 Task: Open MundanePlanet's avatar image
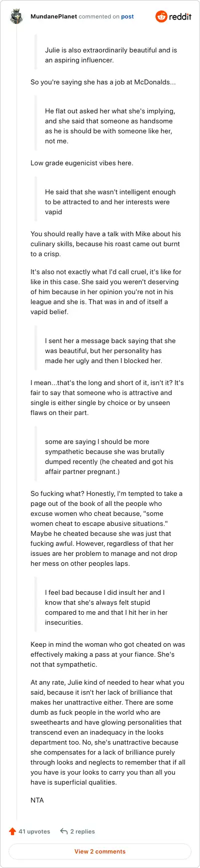click(16, 16)
